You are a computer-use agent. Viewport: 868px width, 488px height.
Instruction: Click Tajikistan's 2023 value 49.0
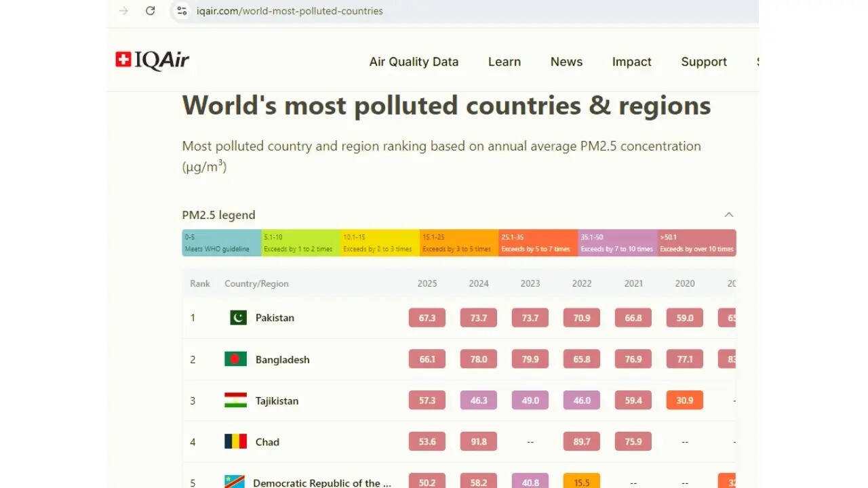click(530, 401)
